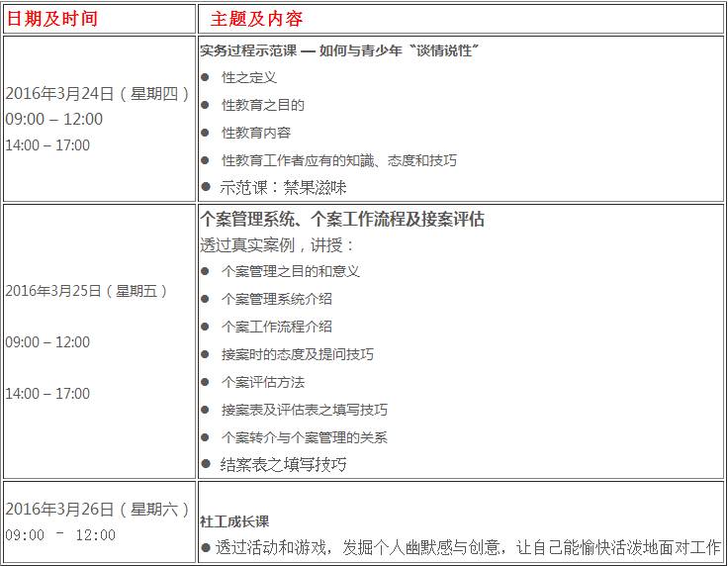
Task: Click the bullet item '性教育之目的'
Action: [263, 106]
